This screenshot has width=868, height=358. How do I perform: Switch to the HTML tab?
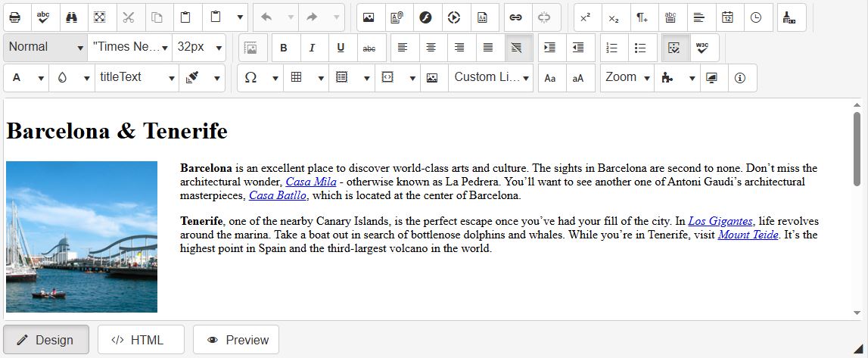(142, 340)
